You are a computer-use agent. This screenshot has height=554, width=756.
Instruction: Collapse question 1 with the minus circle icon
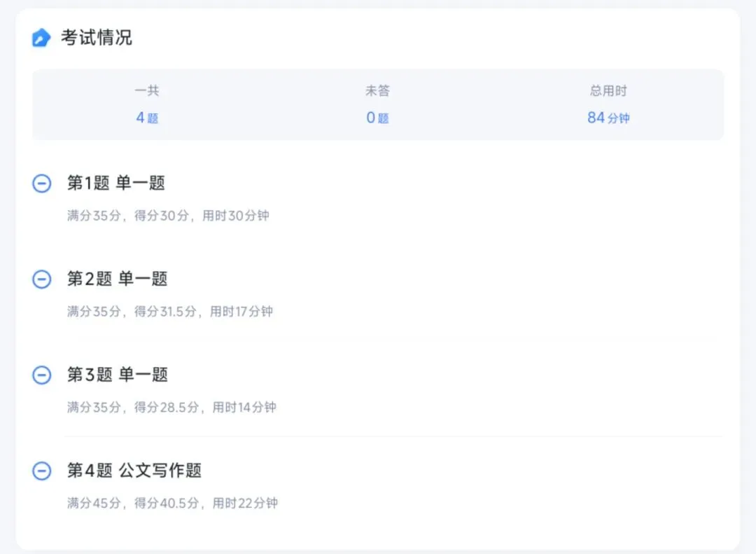click(42, 183)
